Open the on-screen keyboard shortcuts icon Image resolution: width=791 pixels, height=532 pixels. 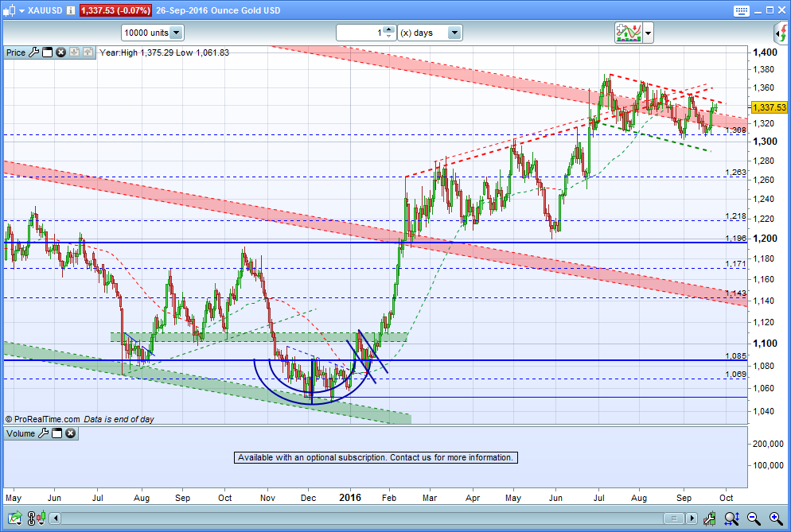coord(741,10)
